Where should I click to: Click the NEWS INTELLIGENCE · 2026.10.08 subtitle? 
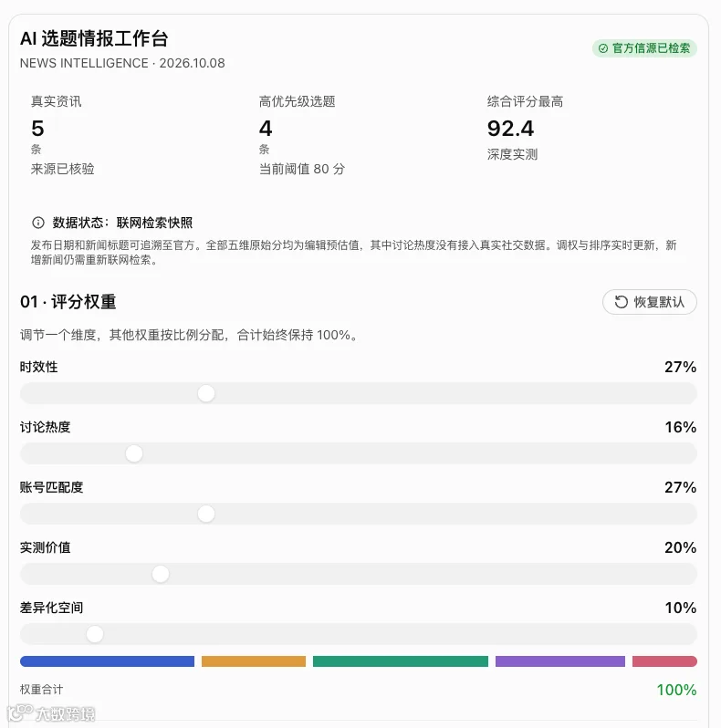click(122, 63)
